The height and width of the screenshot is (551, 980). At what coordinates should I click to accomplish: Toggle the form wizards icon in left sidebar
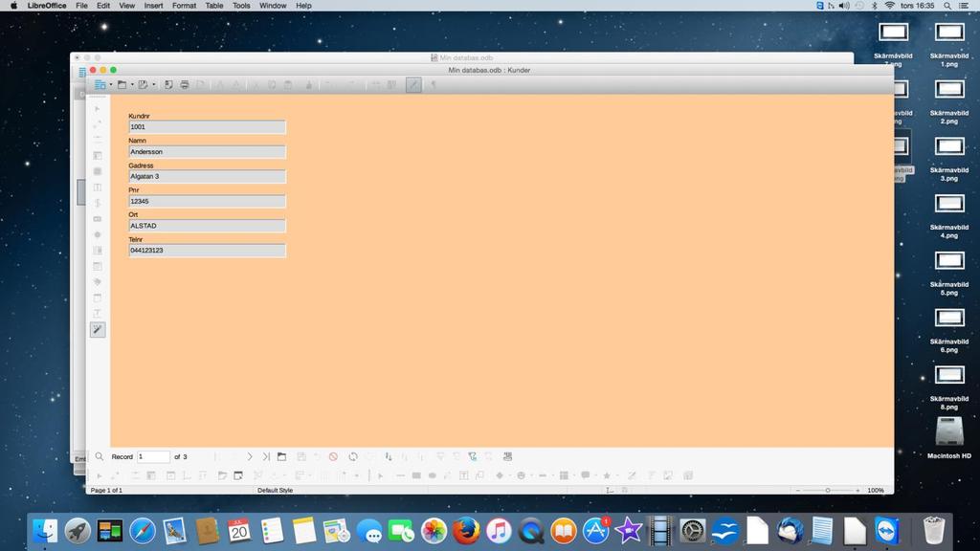(x=98, y=329)
